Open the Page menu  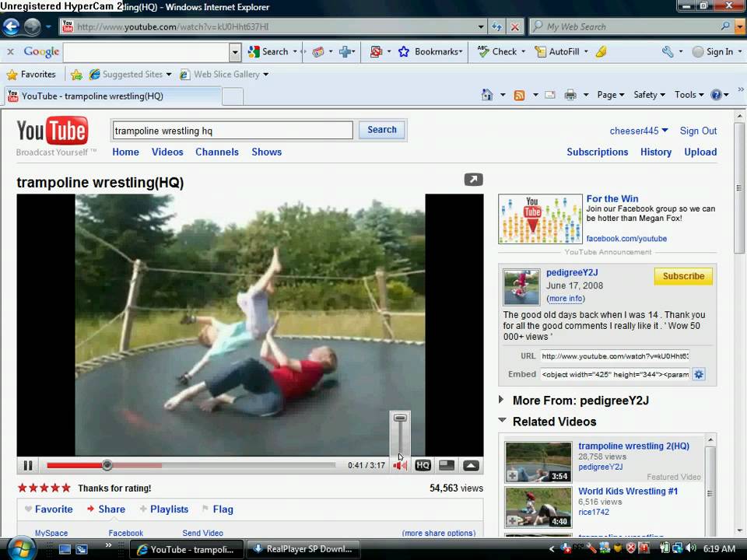(610, 95)
